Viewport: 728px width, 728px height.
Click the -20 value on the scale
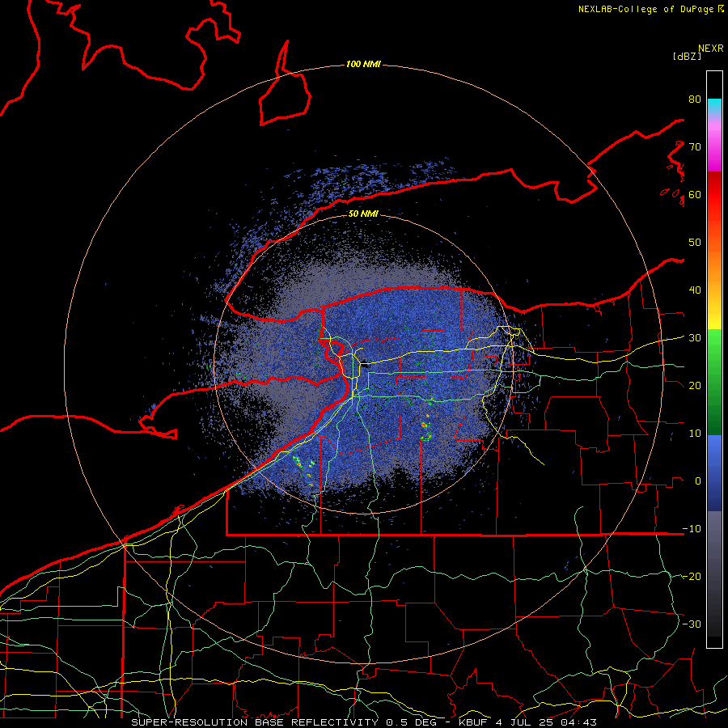[692, 577]
